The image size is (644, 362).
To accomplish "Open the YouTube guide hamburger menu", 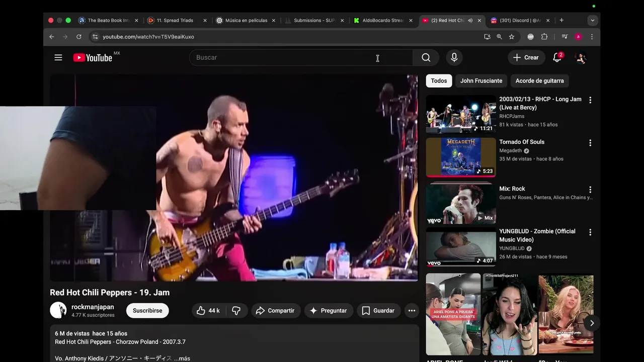I will pos(58,57).
